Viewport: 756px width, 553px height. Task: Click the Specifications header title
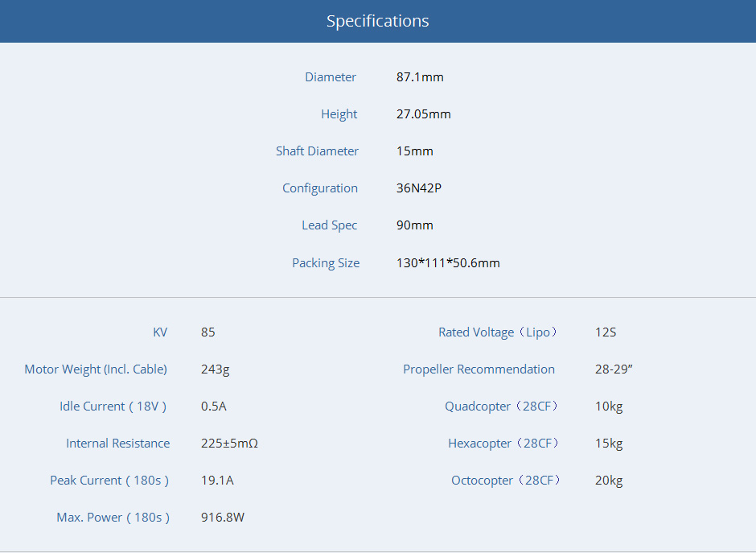[x=377, y=21]
